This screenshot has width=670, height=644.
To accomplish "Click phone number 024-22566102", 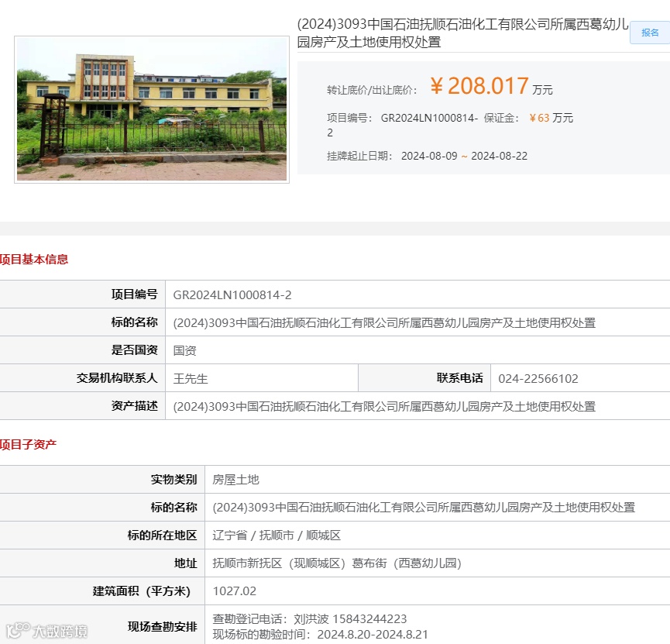I will [538, 378].
